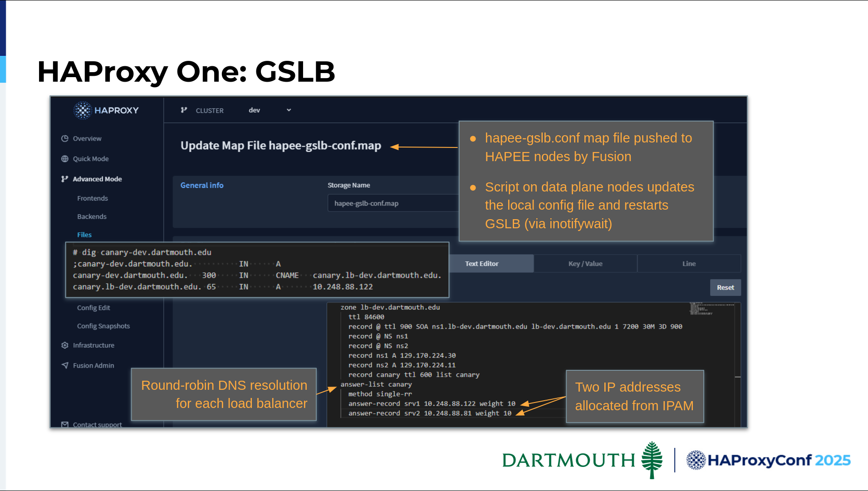Click the 'Update Map File hapee-gslb-conf.map' heading
868x491 pixels.
coord(281,146)
